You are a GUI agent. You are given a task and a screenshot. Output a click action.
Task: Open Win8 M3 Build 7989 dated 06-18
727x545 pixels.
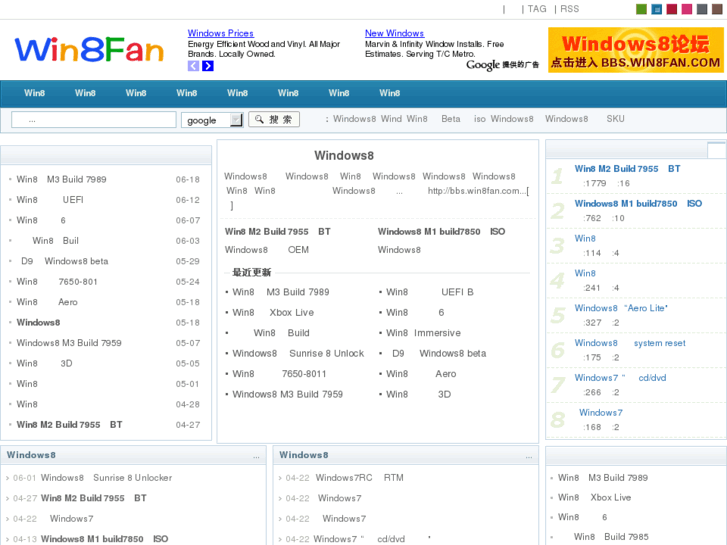tap(62, 180)
